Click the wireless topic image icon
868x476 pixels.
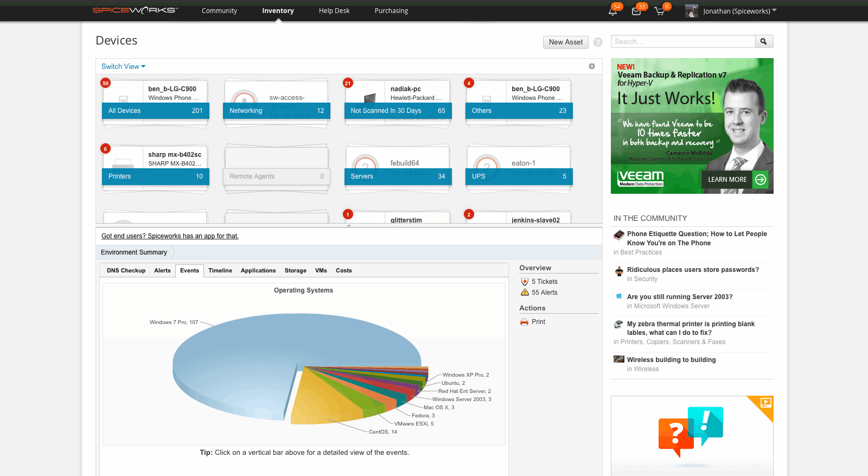click(619, 359)
